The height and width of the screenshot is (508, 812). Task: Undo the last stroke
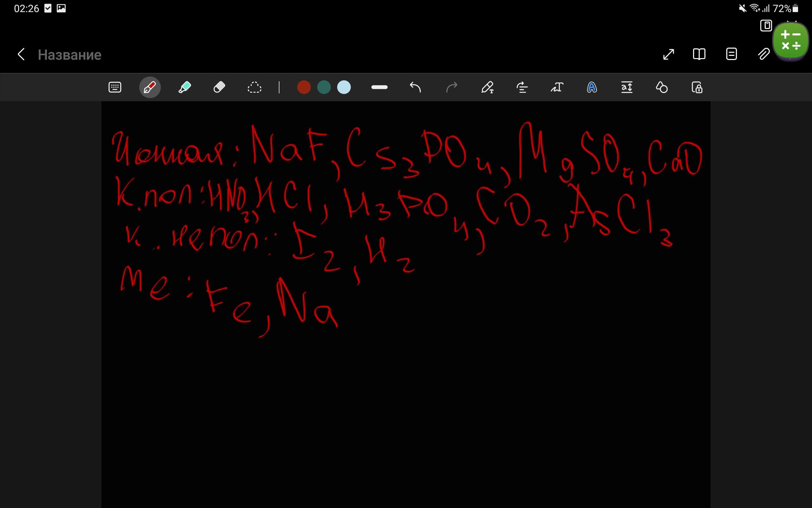416,87
